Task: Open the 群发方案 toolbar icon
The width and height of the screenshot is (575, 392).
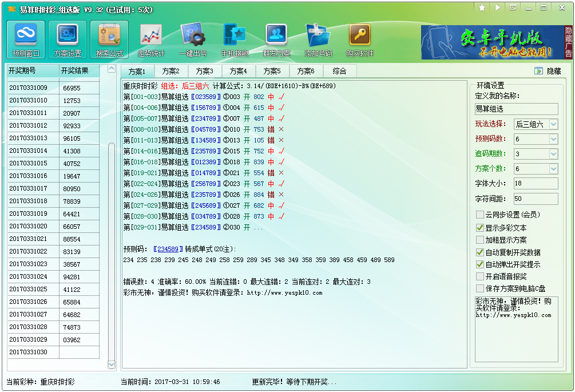Action: (x=276, y=39)
